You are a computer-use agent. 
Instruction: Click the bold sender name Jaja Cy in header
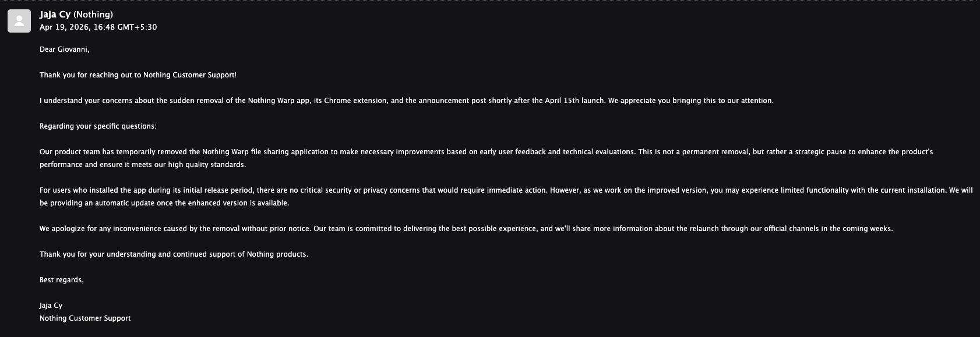[55, 15]
